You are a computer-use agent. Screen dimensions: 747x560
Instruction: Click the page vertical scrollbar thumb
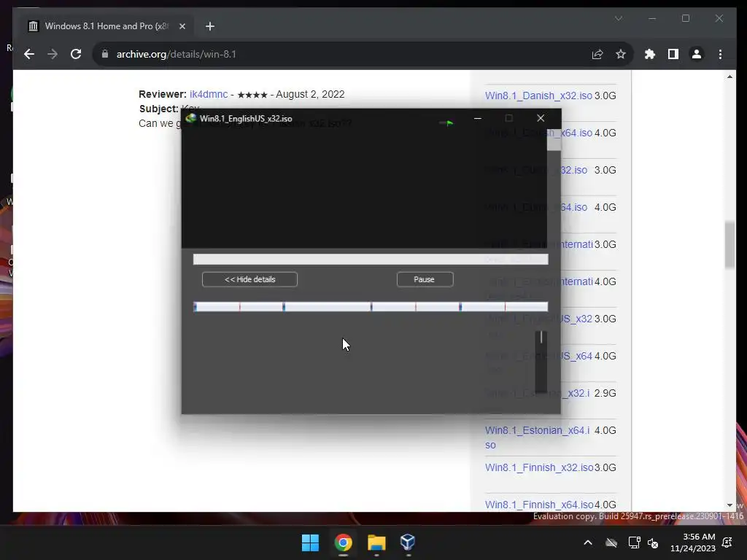(x=729, y=245)
